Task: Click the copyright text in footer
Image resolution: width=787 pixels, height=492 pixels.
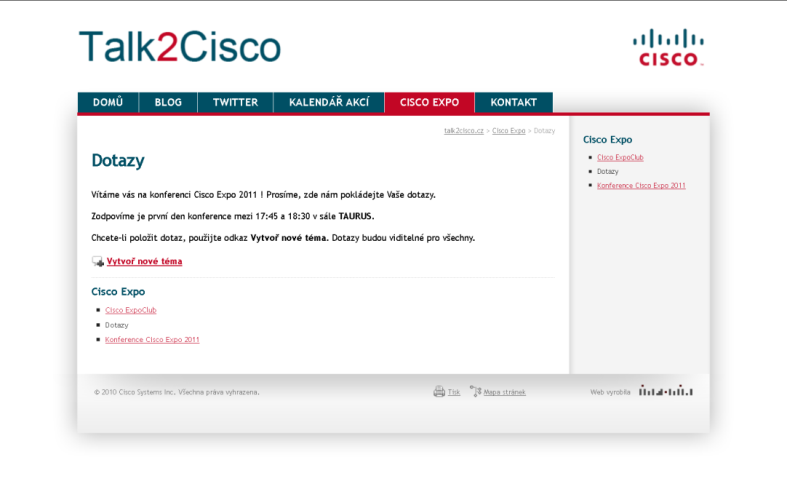Action: [x=177, y=392]
